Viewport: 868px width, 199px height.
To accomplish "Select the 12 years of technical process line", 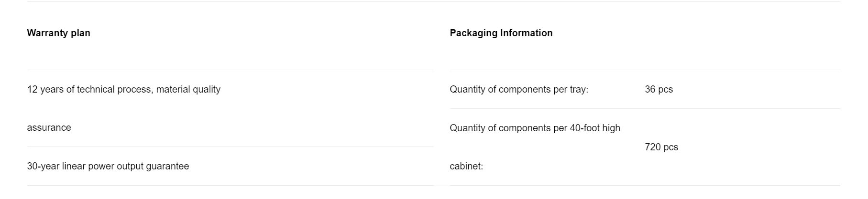I will coord(124,90).
